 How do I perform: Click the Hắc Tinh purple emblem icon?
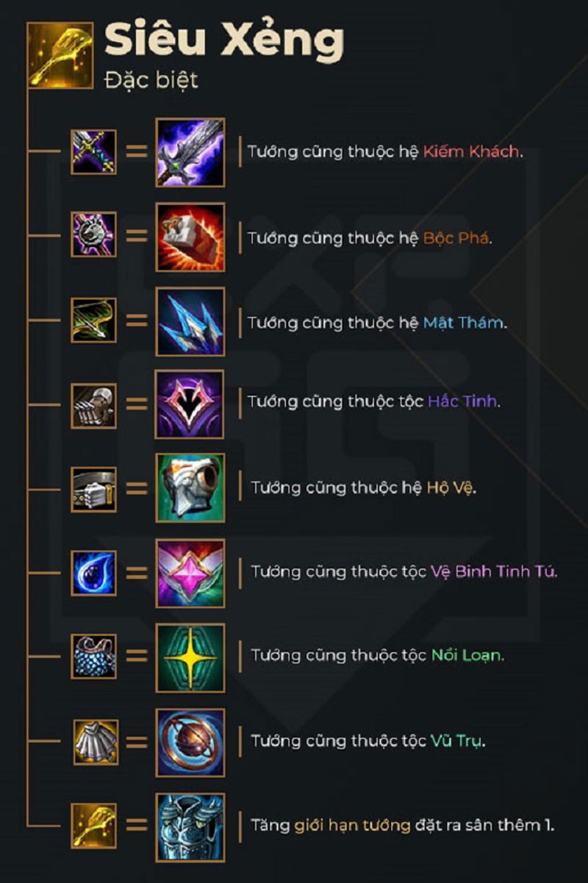point(190,404)
